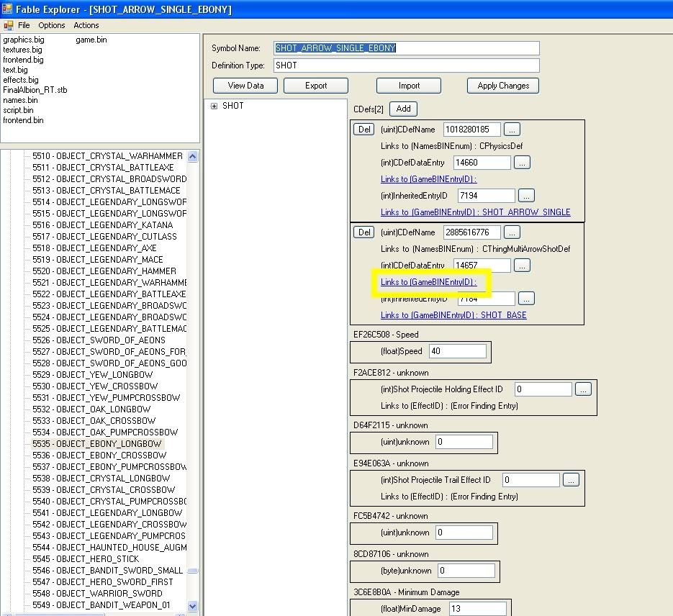The height and width of the screenshot is (616, 673).
Task: Click the FC5B4742 unknown uint field
Action: click(x=464, y=533)
